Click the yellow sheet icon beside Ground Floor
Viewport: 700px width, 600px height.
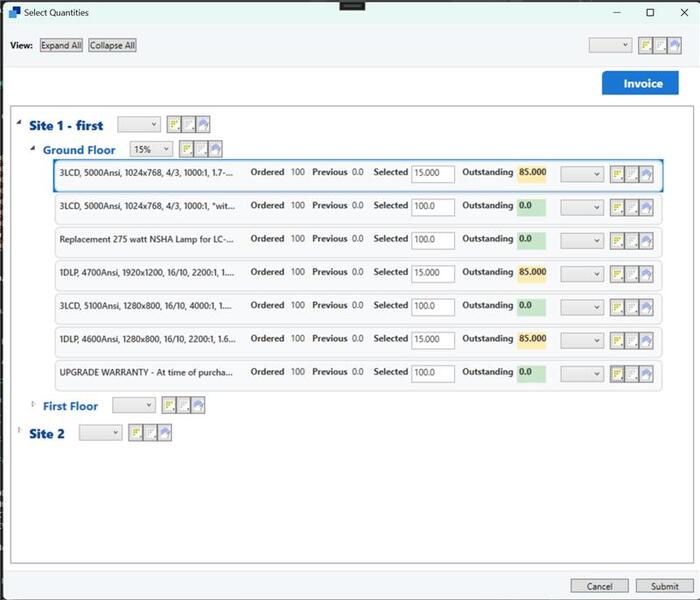(186, 149)
